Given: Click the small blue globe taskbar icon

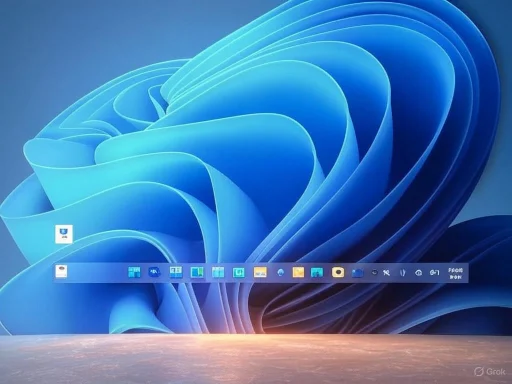Looking at the screenshot, I should click(280, 272).
